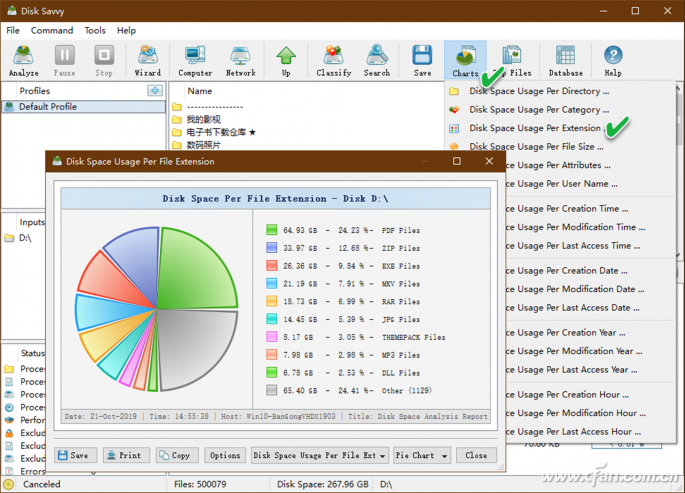Open the Help menu in menu bar

pos(126,31)
